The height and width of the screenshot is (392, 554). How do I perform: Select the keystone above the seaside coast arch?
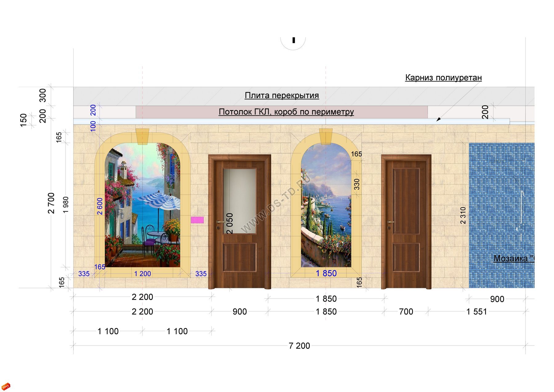point(326,136)
